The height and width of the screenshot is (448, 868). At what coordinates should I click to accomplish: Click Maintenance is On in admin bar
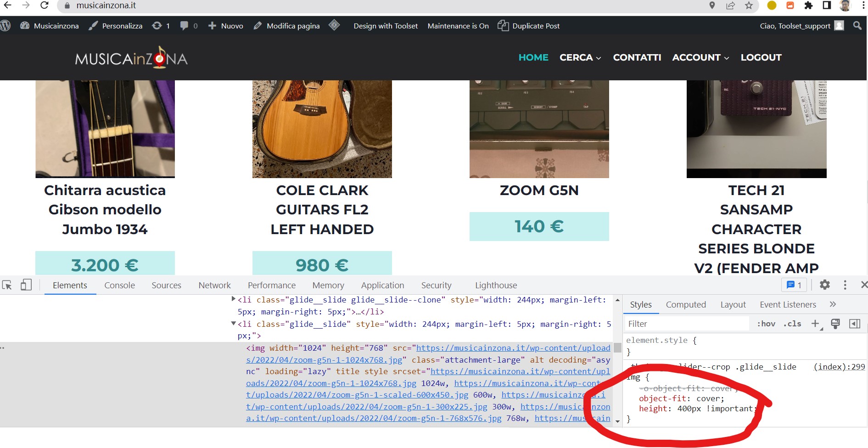458,26
